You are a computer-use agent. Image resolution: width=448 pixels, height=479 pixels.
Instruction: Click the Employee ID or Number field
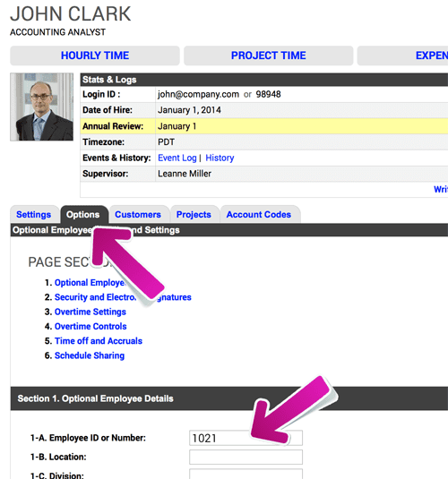coord(246,438)
